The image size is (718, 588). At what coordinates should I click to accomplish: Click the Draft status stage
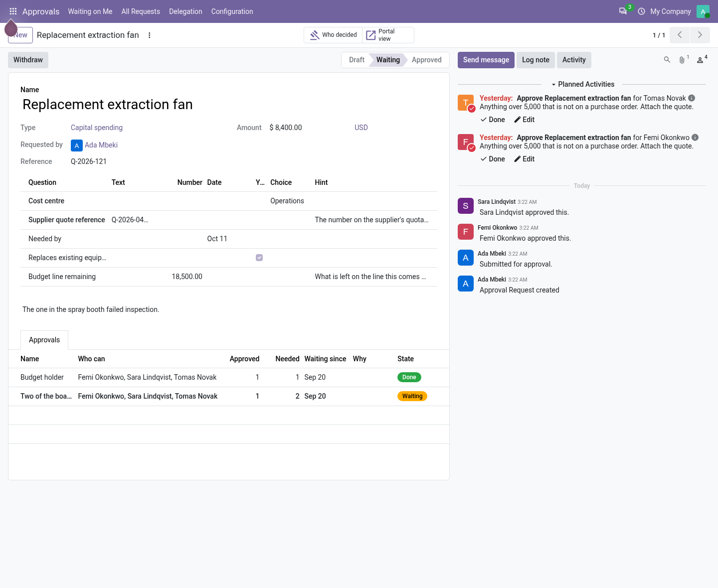point(357,60)
